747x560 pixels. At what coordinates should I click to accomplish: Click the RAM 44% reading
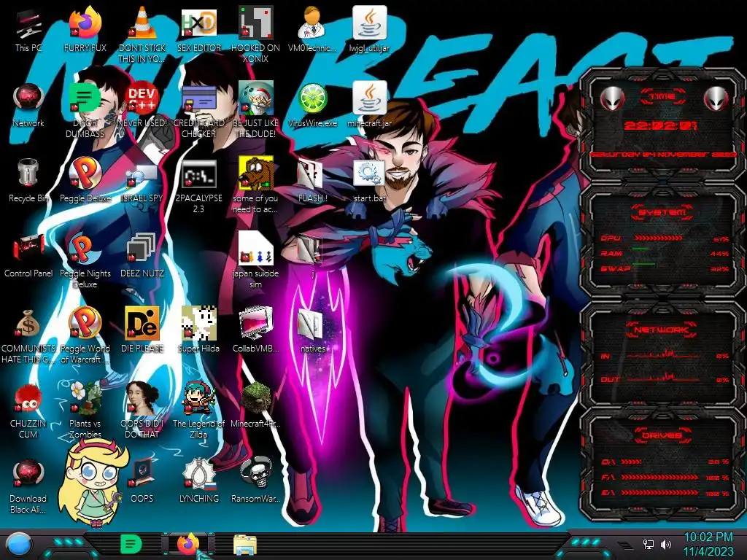coord(719,254)
